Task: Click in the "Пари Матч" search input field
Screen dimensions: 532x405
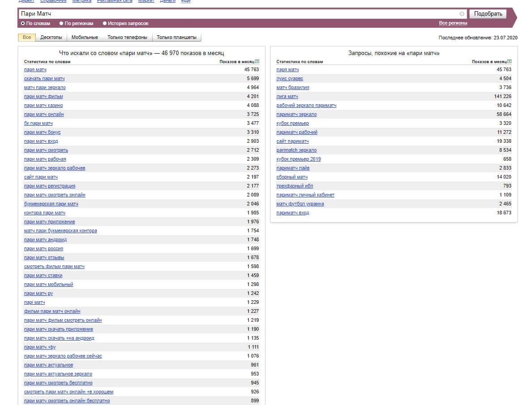Action: point(237,14)
